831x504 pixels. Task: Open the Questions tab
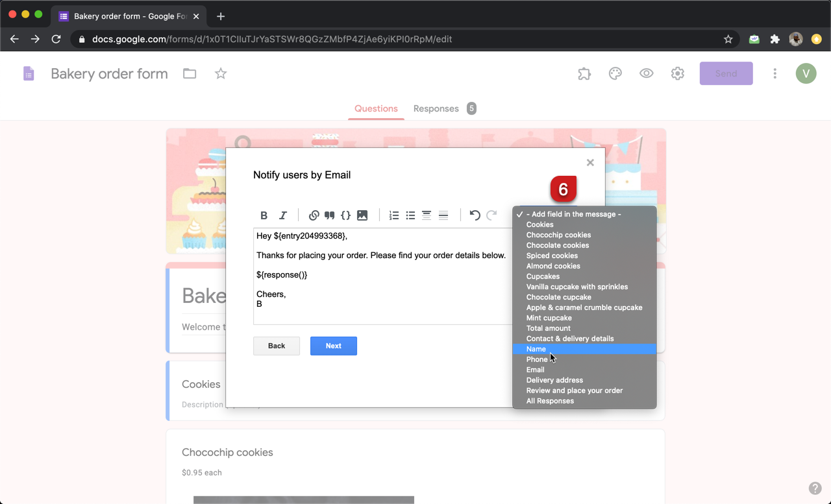click(376, 108)
